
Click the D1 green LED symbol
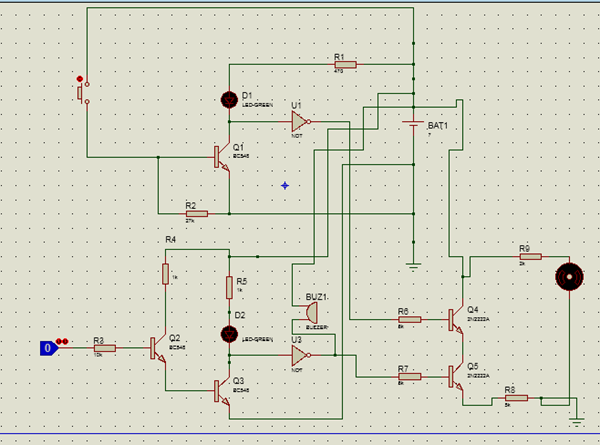click(x=229, y=100)
